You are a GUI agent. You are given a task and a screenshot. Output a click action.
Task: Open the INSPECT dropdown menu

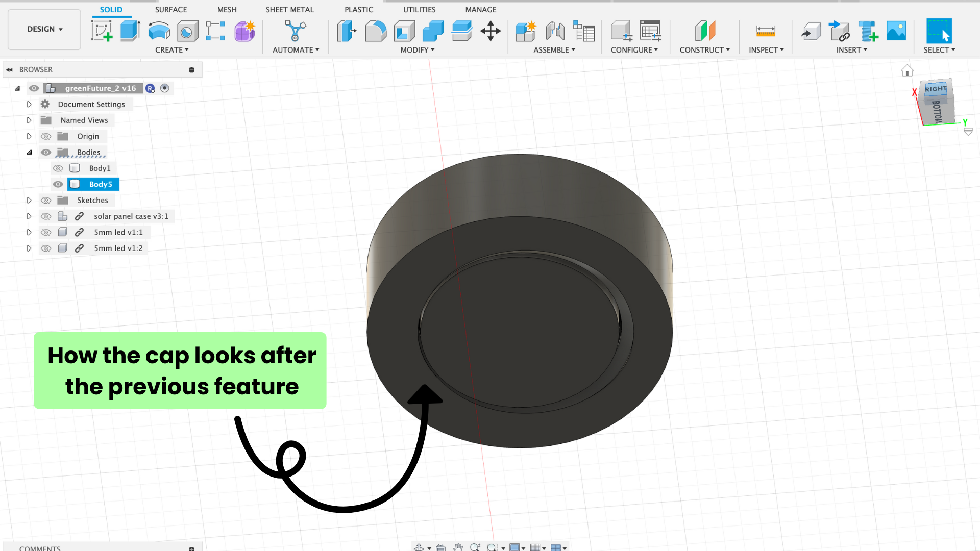click(x=766, y=50)
